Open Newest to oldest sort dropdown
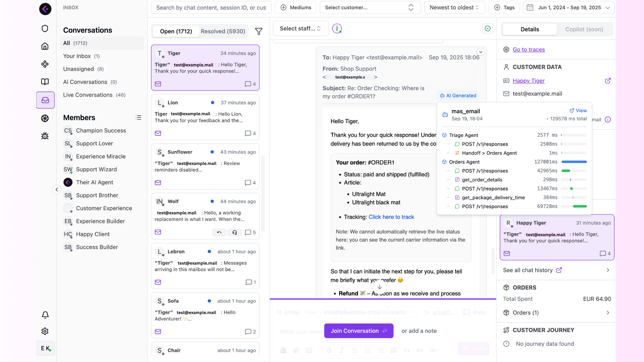This screenshot has height=362, width=644. click(454, 7)
